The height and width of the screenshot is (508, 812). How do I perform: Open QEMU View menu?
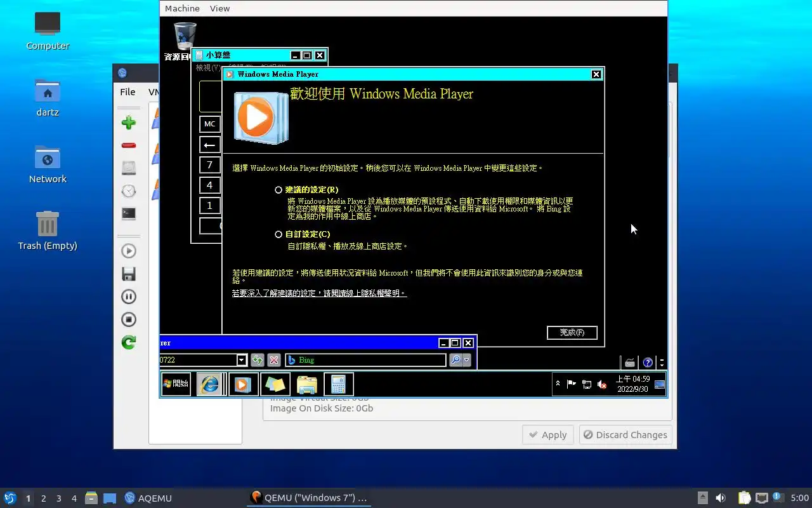220,8
